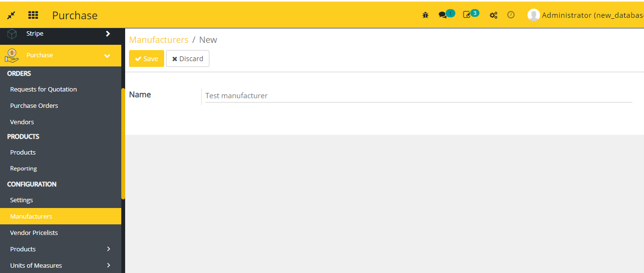This screenshot has height=273, width=644.
Task: Open the activities icon with badge 3
Action: pyautogui.click(x=467, y=15)
